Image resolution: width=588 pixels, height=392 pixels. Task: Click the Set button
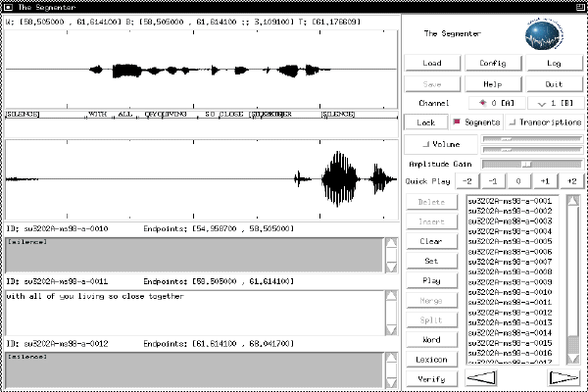431,261
